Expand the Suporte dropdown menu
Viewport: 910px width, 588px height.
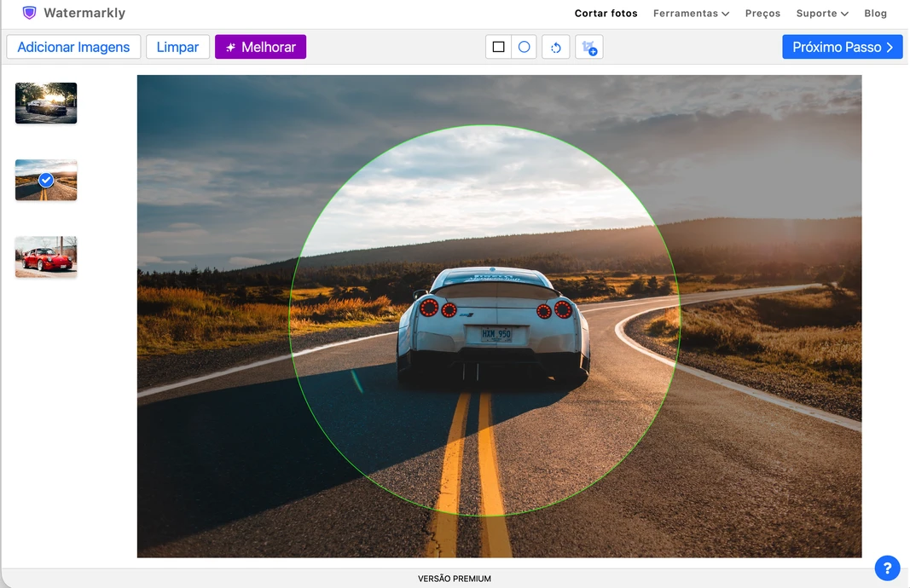click(x=822, y=14)
